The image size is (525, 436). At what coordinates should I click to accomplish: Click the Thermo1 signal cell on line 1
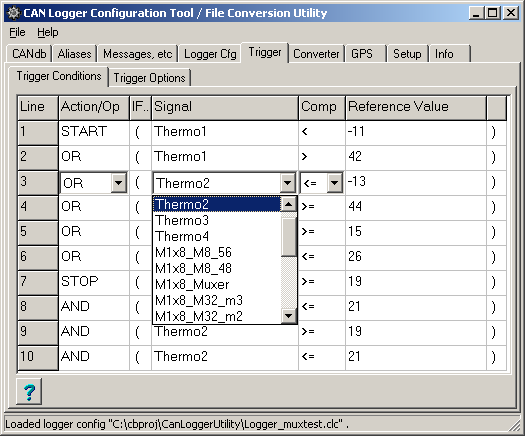(225, 133)
